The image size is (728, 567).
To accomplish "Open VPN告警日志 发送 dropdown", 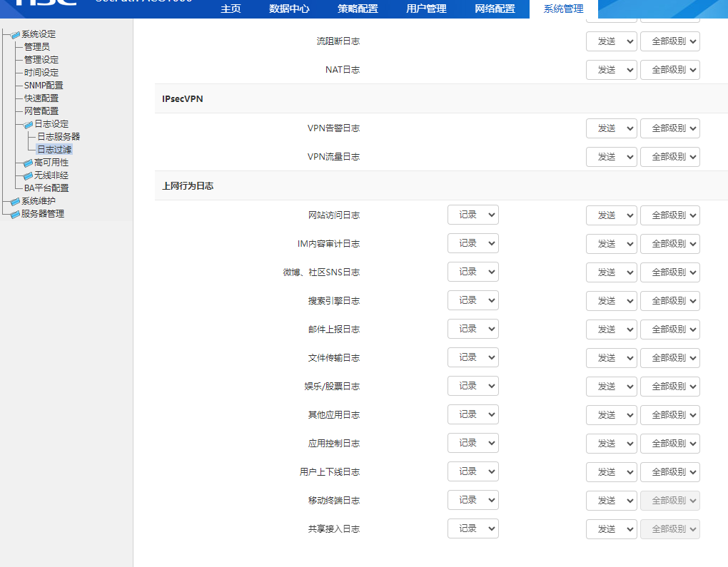I will pos(611,128).
